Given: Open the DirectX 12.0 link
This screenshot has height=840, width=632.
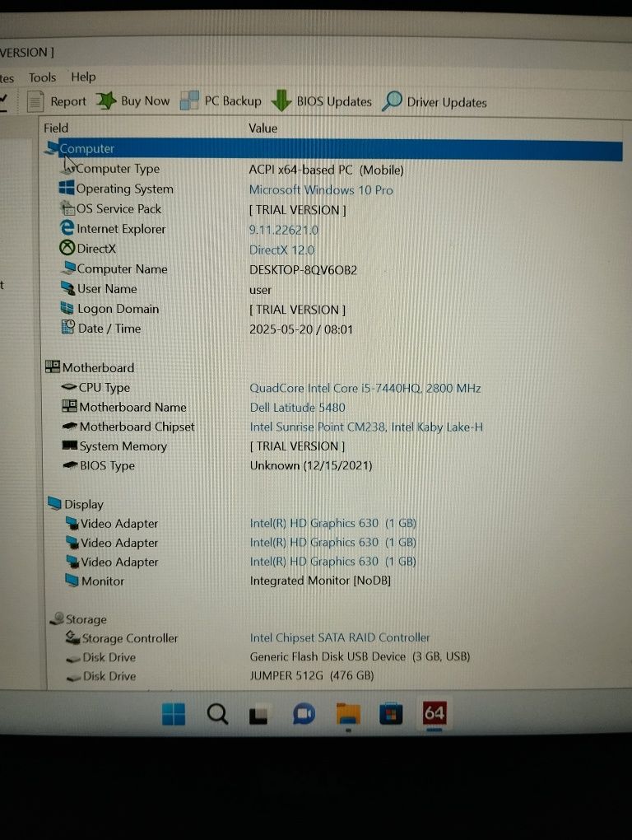Looking at the screenshot, I should point(282,250).
